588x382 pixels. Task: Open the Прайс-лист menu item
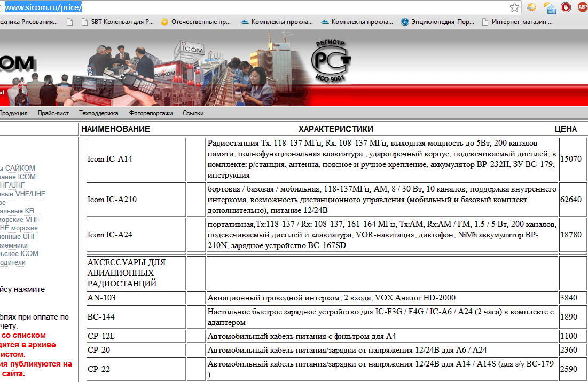point(53,113)
